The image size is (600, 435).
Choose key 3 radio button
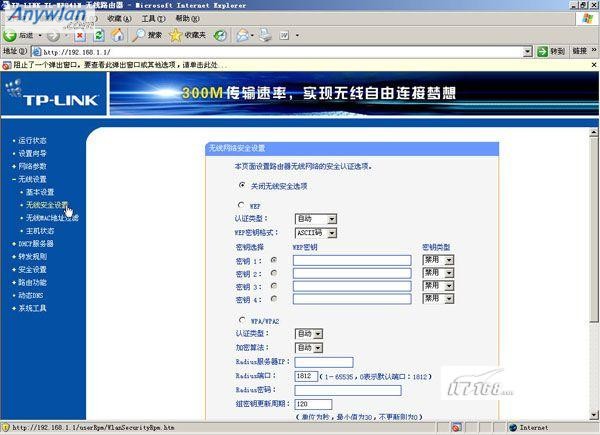point(274,286)
